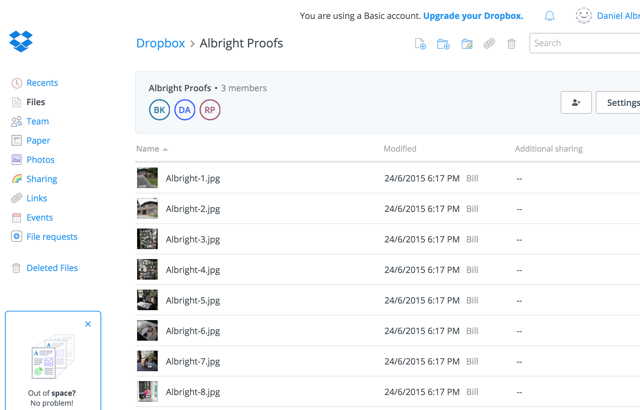Viewport: 640px width, 410px height.
Task: Open the Albright-4.jpg thumbnail
Action: pyautogui.click(x=147, y=270)
